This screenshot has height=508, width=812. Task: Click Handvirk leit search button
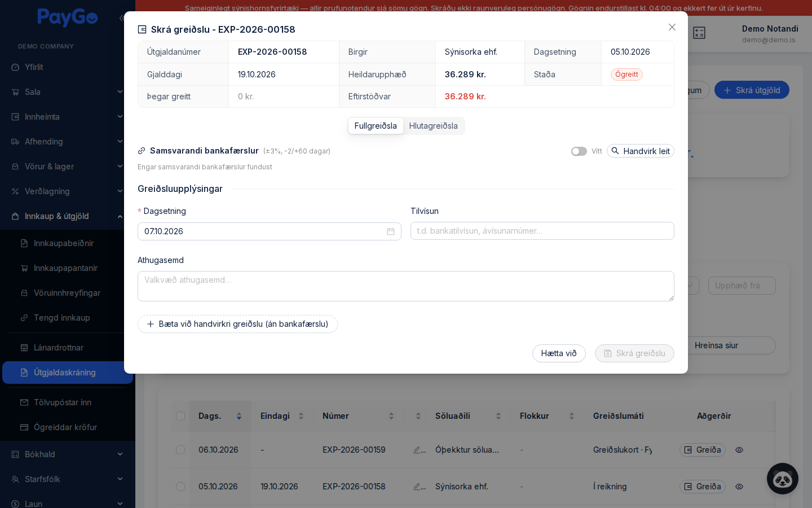coord(641,151)
